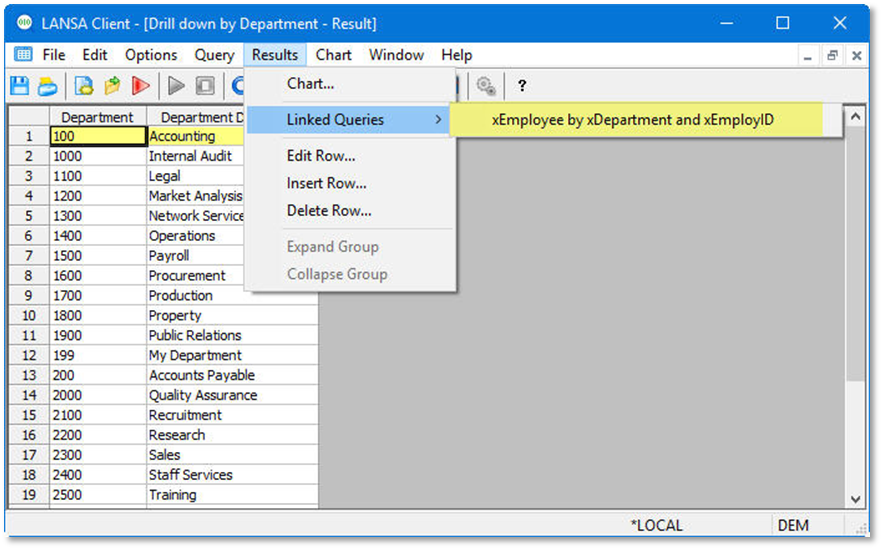Viewport: 882px width, 549px height.
Task: Click the grey stop square toolbar icon
Action: pos(205,86)
